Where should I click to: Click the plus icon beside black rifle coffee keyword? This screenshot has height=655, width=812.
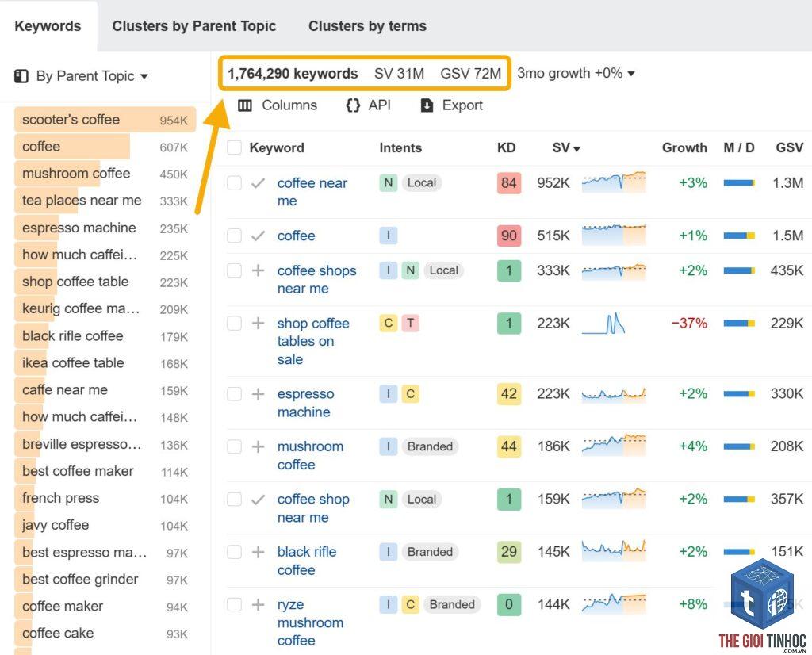258,552
